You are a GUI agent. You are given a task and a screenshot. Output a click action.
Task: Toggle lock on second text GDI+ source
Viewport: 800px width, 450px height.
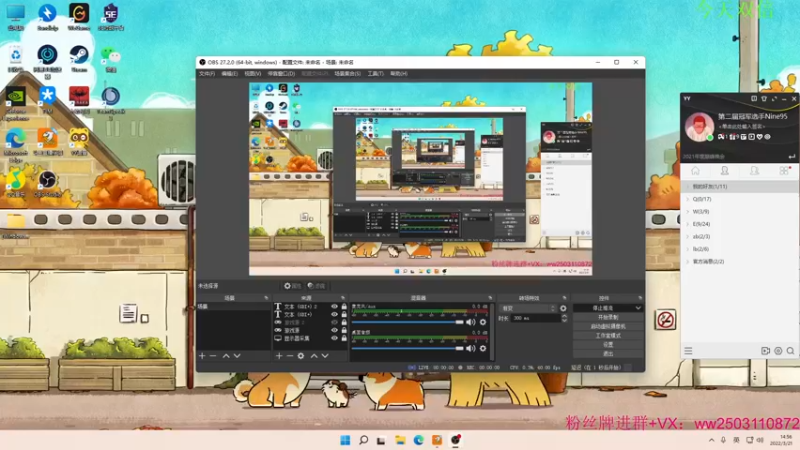[344, 314]
